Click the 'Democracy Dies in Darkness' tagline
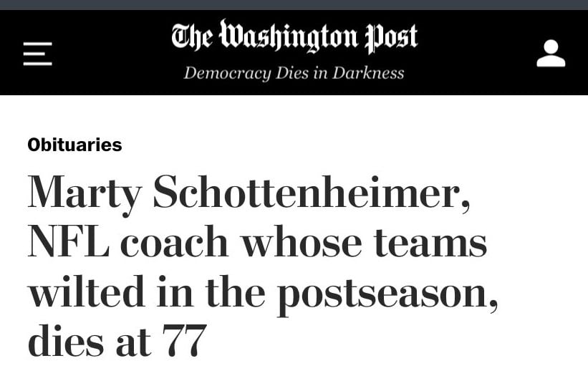 coord(294,73)
